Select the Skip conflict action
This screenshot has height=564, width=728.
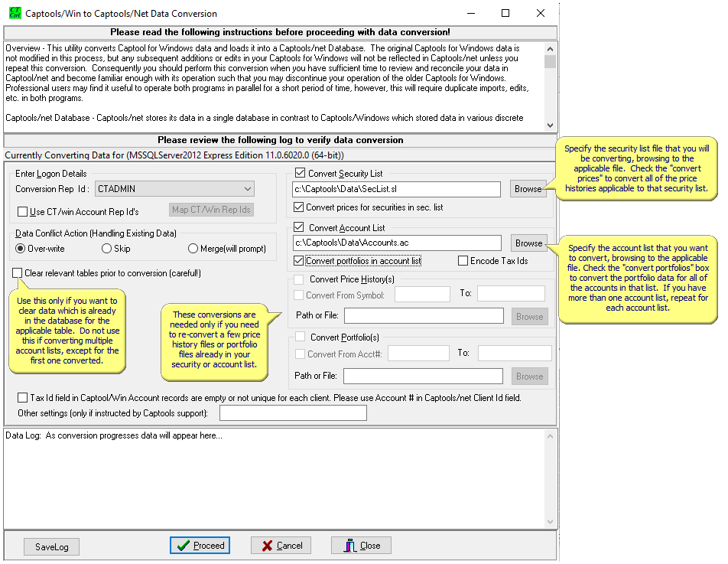coord(106,249)
